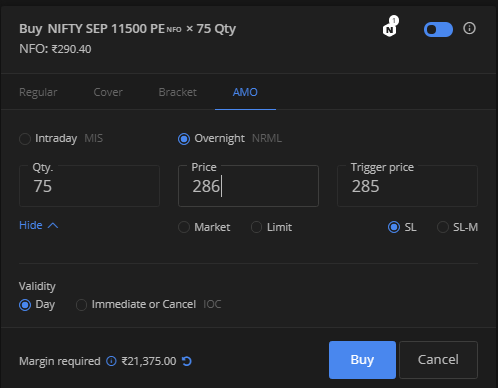Select Intraday MIS product type
The width and height of the screenshot is (498, 388).
[x=61, y=138]
